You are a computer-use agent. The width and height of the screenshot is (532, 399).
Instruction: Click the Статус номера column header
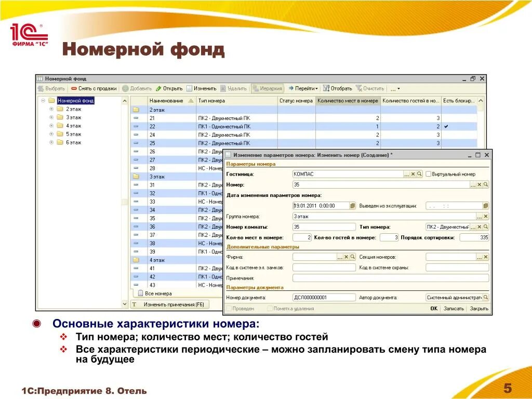[x=297, y=101]
